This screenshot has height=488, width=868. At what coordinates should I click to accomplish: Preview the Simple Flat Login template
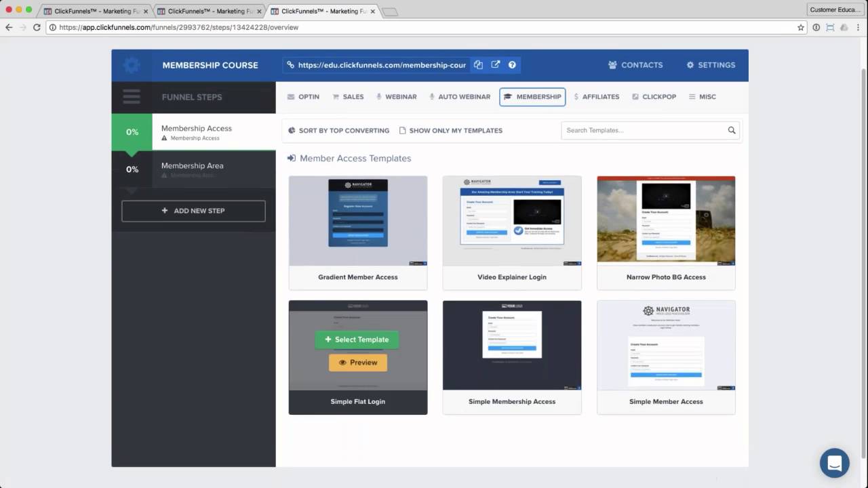point(358,363)
